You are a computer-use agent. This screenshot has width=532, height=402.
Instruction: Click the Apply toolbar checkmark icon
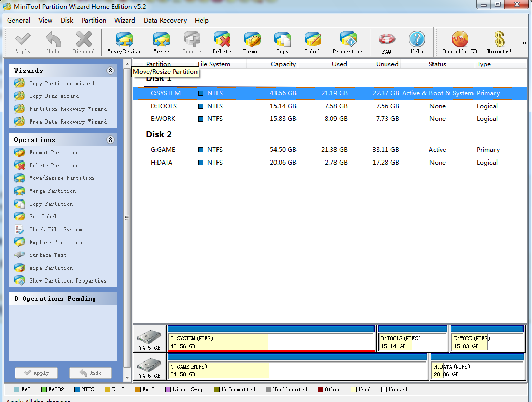[23, 39]
